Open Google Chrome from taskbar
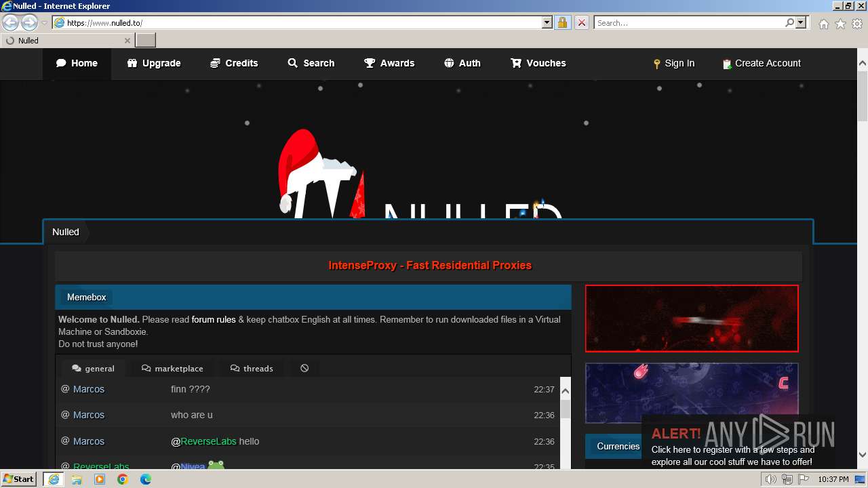 click(123, 479)
